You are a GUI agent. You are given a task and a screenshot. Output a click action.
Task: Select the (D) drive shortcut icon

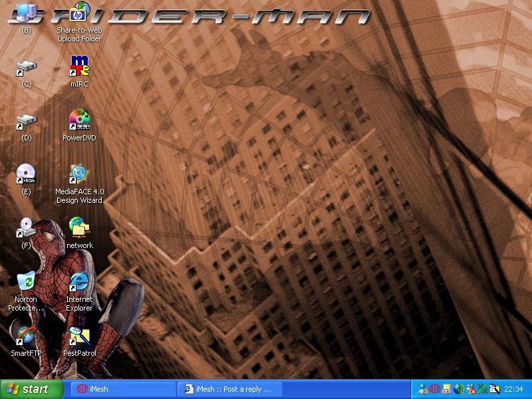point(26,122)
